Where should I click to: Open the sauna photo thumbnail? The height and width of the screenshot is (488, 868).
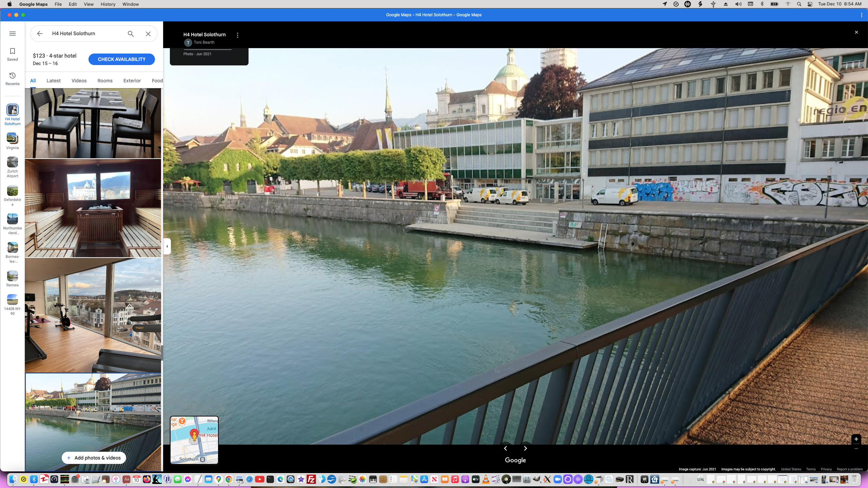click(93, 208)
